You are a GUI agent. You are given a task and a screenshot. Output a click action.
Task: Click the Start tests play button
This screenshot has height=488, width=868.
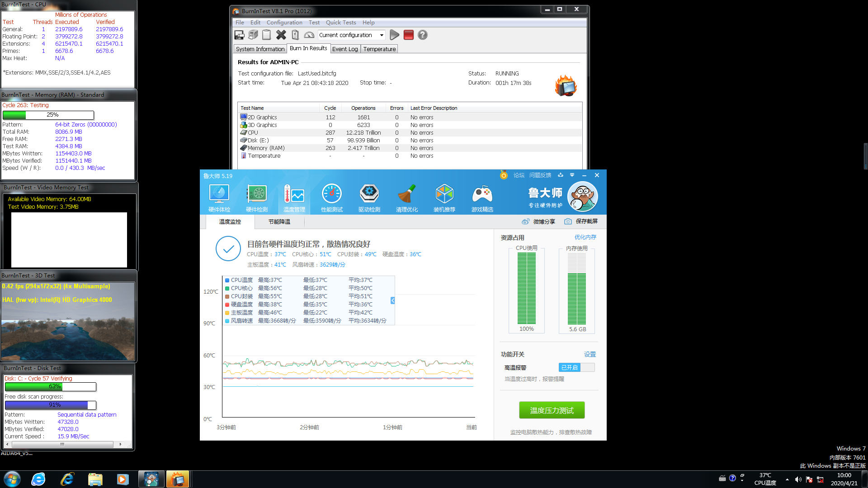(x=394, y=35)
